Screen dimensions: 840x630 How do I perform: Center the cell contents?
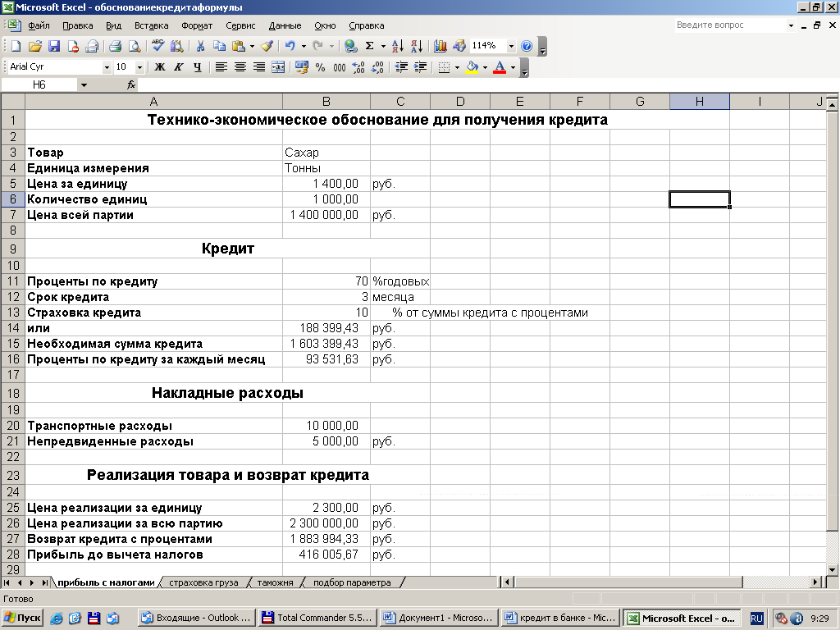point(240,67)
